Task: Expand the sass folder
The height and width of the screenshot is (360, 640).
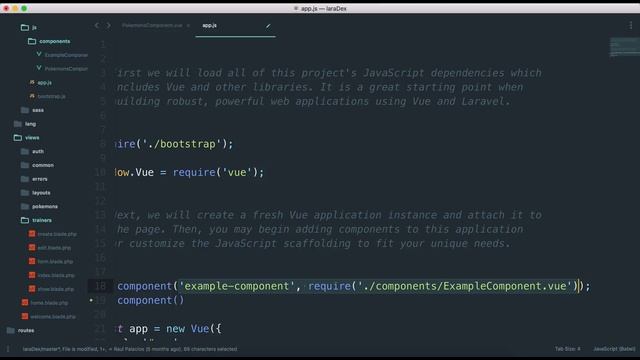Action: (x=25, y=110)
